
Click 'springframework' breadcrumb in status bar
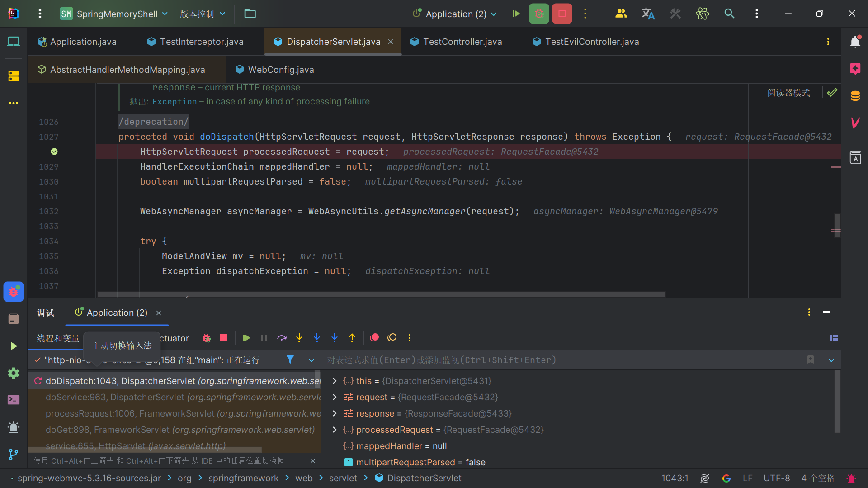pyautogui.click(x=243, y=478)
